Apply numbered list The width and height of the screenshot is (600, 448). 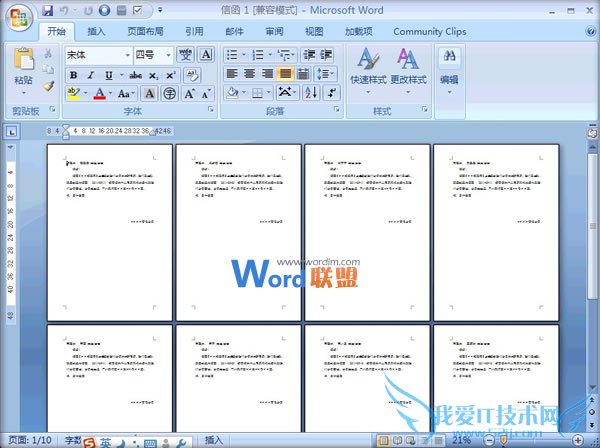[258, 55]
